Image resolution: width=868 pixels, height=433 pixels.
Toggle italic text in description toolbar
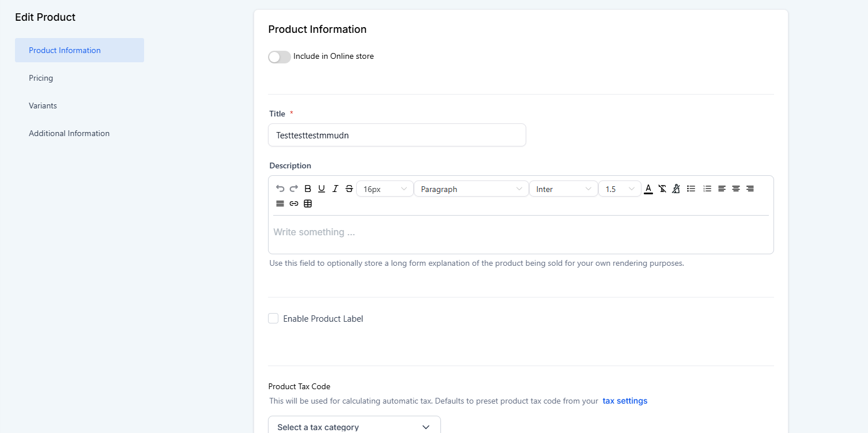pyautogui.click(x=335, y=189)
